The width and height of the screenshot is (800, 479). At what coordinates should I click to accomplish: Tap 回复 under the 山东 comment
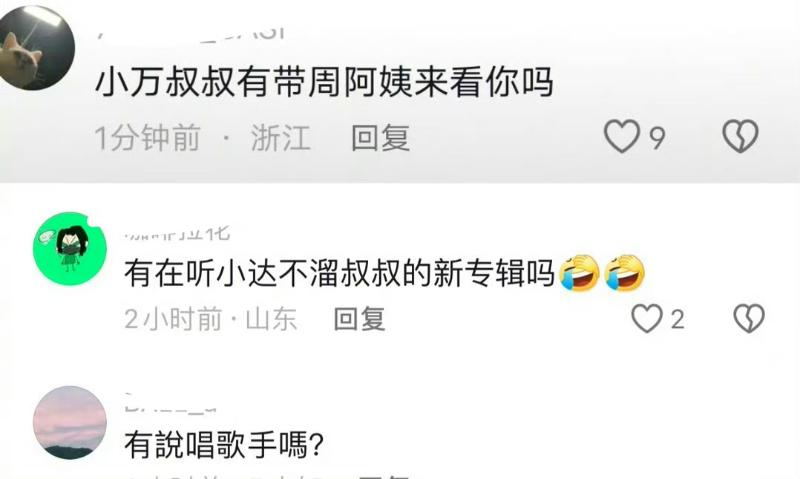[x=359, y=319]
